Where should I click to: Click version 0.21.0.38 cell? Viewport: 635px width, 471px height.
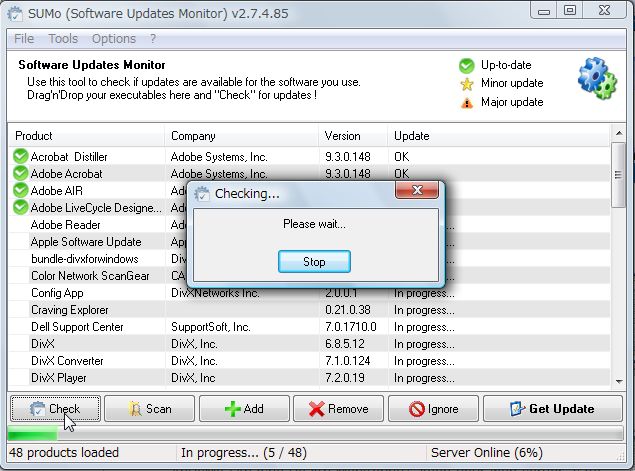(x=348, y=310)
